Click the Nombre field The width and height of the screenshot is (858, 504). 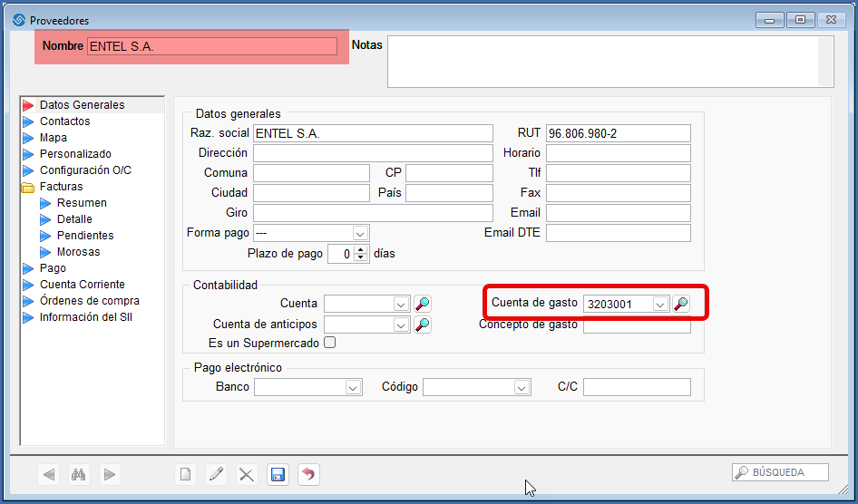tap(212, 46)
